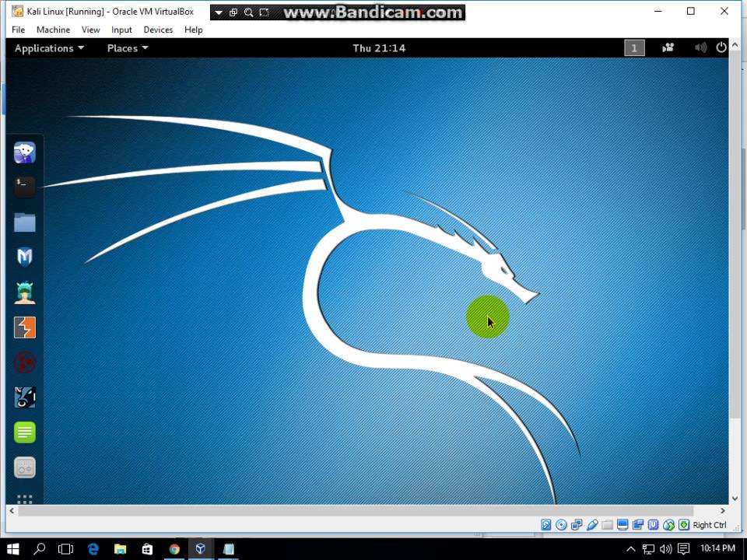Click workspace indicator 1 in top bar
Image resolution: width=747 pixels, height=560 pixels.
[x=634, y=47]
